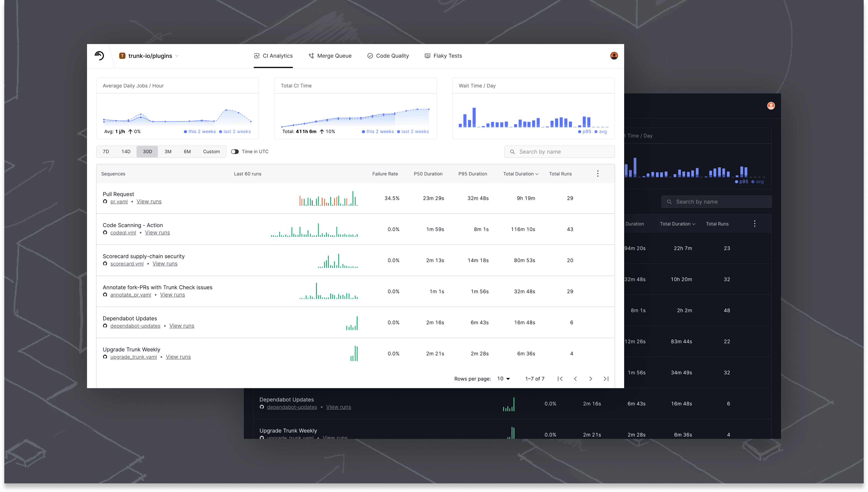Click the GitHub icon beside annotate_pr.yaml
Screen dimensions: 868x492
105,295
